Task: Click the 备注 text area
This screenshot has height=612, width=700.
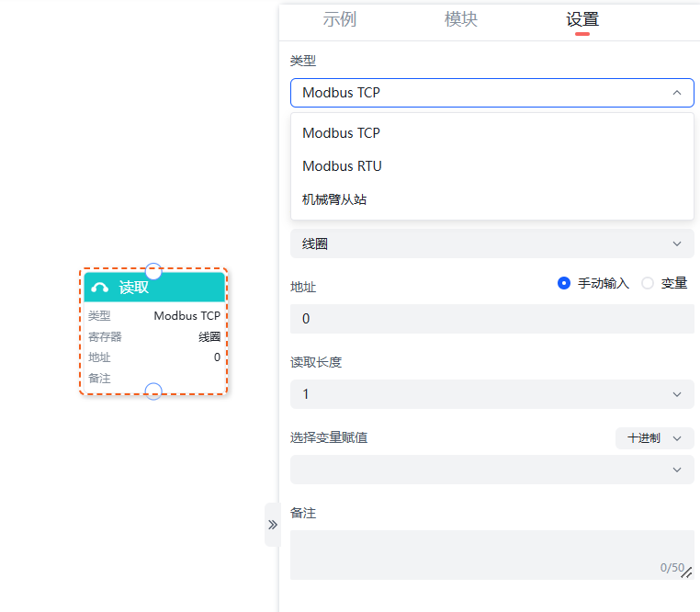Action: pyautogui.click(x=492, y=555)
